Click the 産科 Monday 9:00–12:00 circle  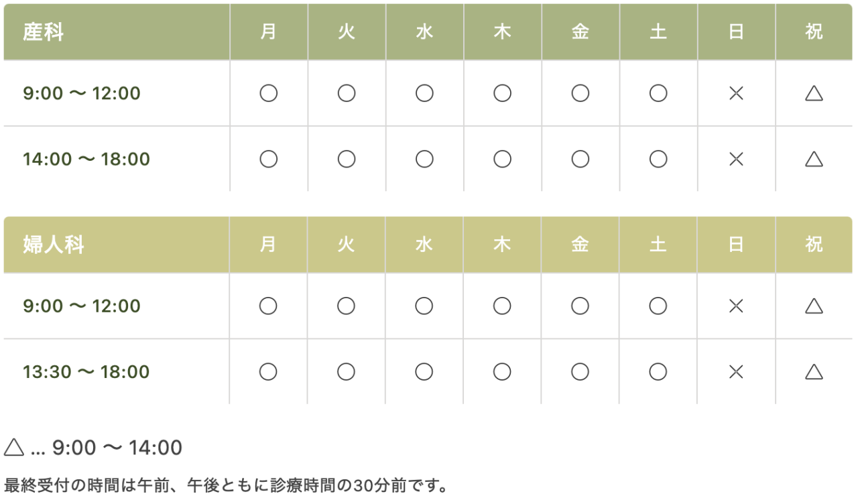click(x=268, y=93)
